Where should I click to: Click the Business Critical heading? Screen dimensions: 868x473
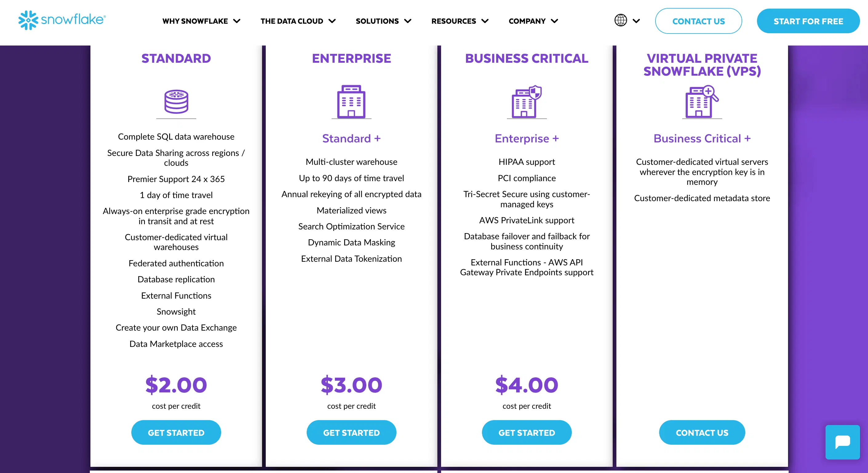526,58
